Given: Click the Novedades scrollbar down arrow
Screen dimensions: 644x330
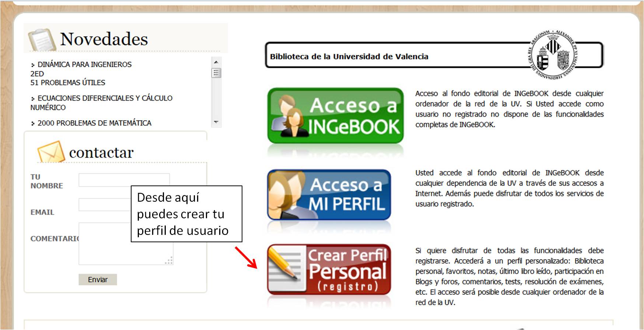Looking at the screenshot, I should [216, 122].
